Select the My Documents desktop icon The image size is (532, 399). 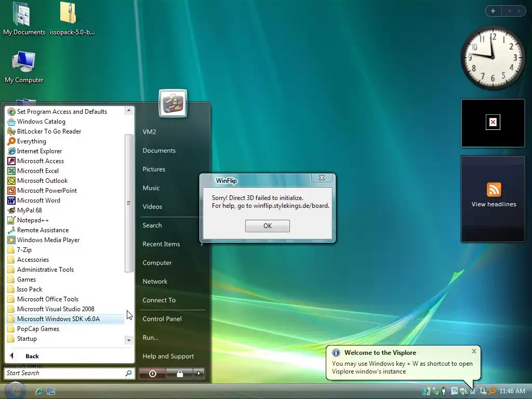click(x=24, y=19)
